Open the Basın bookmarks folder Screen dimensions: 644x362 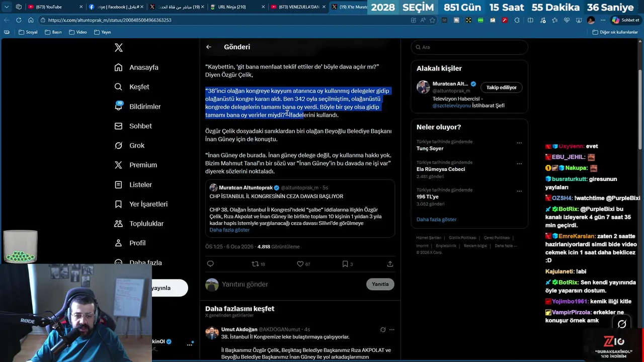[53, 32]
